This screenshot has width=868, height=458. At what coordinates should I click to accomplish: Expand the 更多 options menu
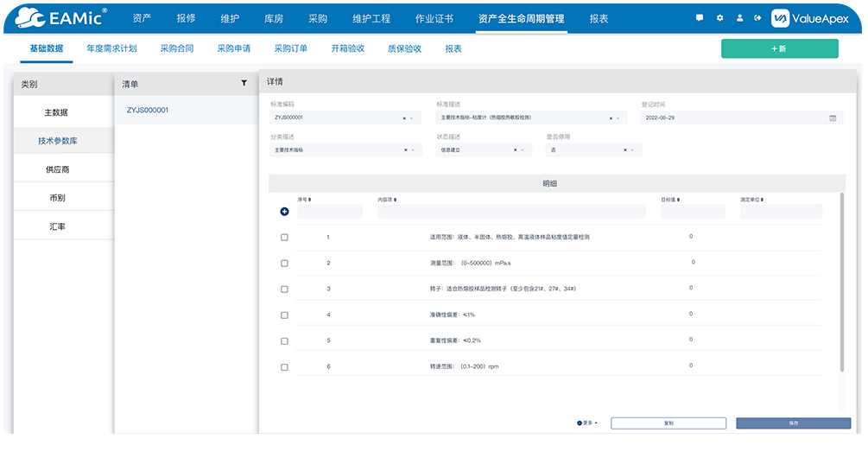coord(587,423)
